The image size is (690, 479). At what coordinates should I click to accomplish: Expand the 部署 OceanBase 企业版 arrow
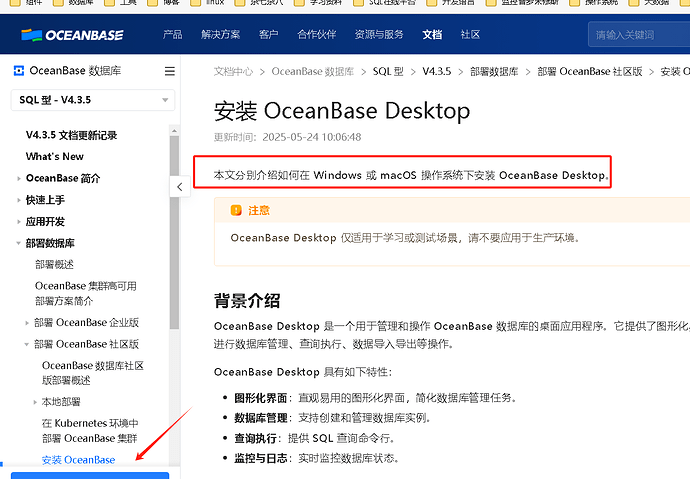[27, 323]
